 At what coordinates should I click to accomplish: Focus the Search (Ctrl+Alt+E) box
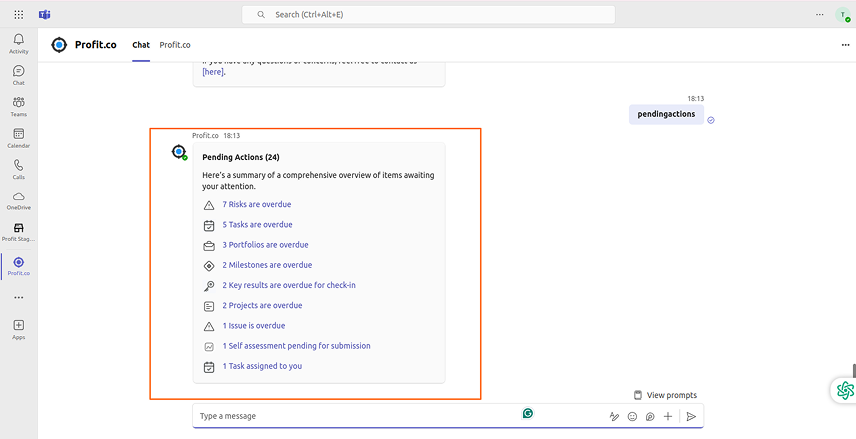[429, 15]
